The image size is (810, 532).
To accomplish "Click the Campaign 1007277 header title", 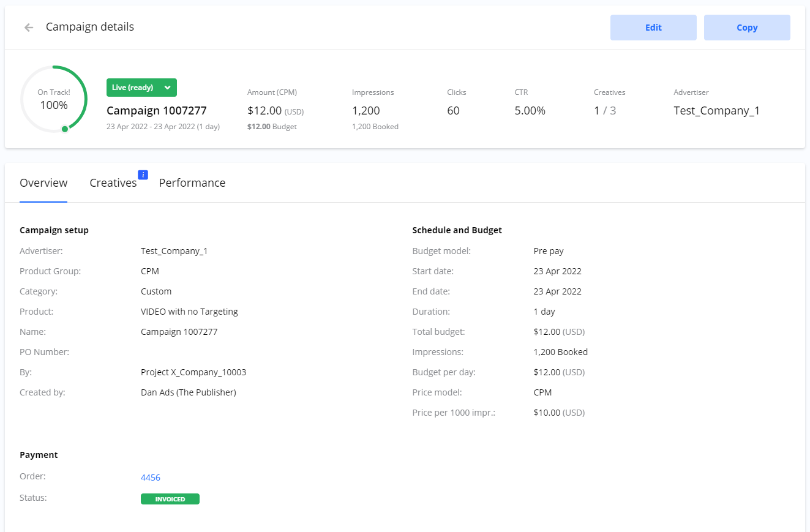I will [x=156, y=111].
